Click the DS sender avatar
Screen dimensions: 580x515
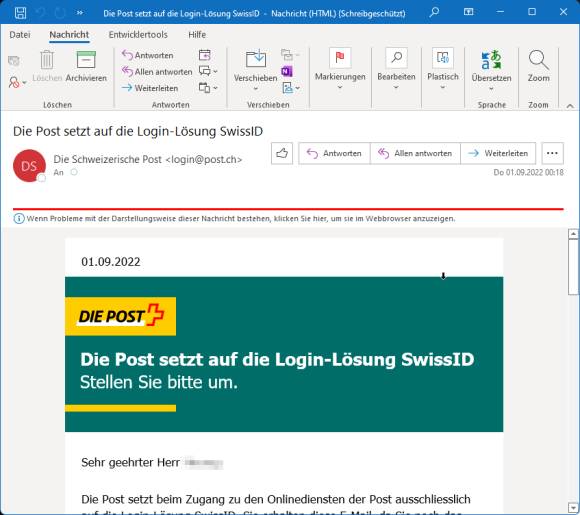pyautogui.click(x=29, y=166)
